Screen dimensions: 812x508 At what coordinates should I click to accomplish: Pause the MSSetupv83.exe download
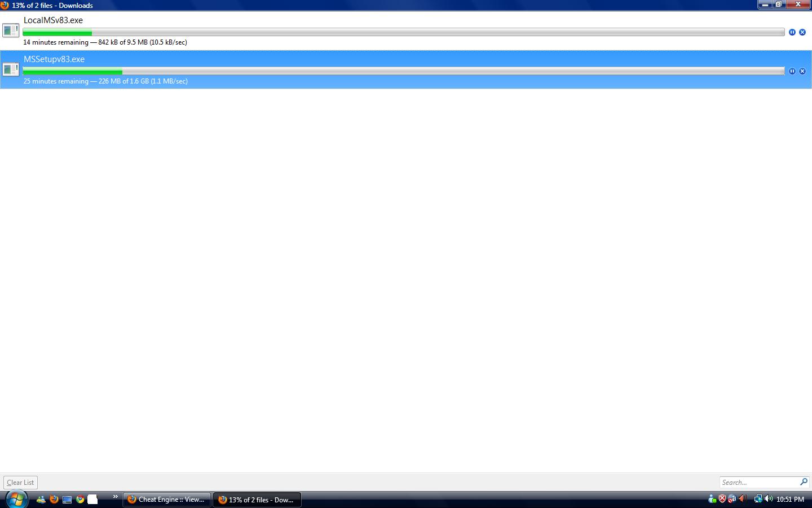[792, 71]
